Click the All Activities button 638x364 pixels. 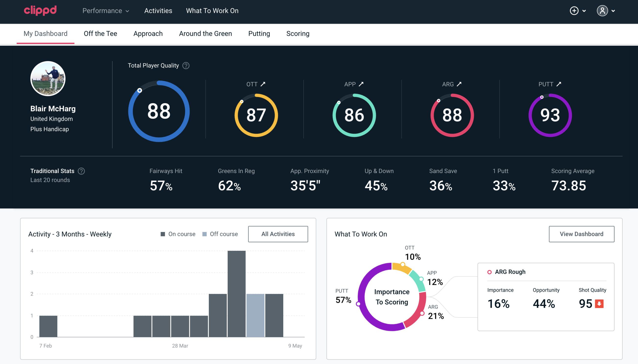point(278,234)
